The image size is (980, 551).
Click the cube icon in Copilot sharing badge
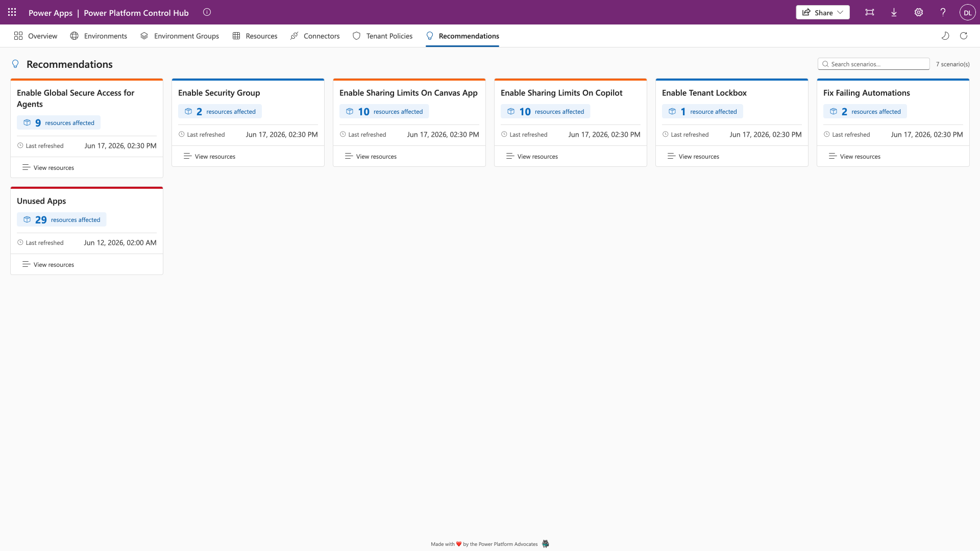pos(511,111)
